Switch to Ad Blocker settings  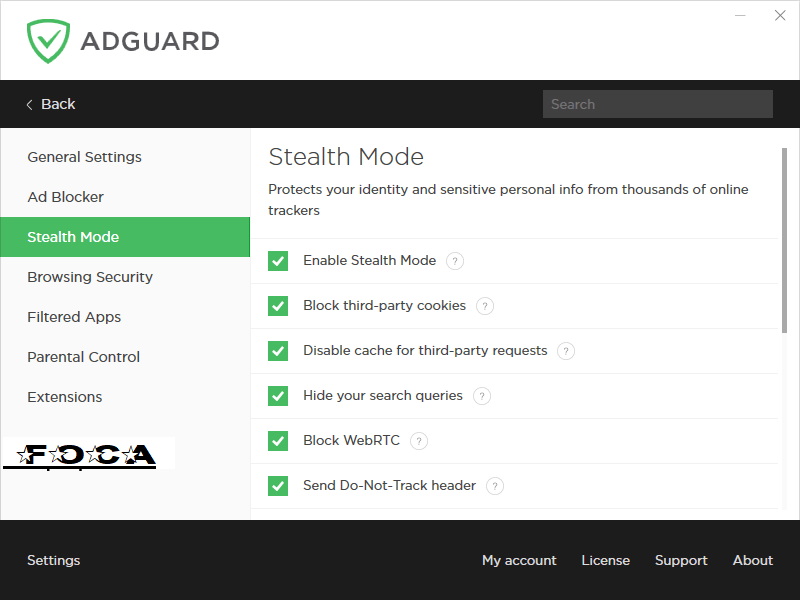point(125,197)
